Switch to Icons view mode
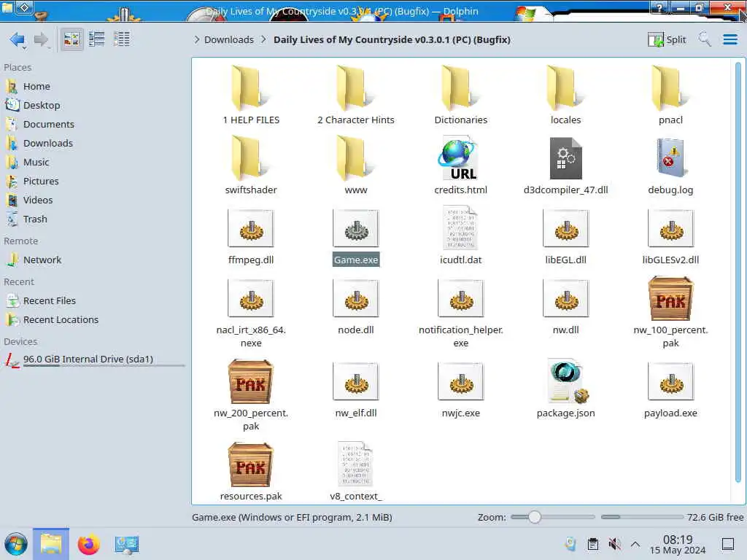 71,39
